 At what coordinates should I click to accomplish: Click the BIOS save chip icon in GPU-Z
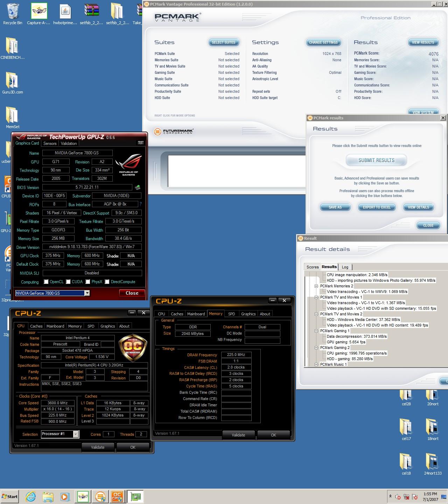[x=138, y=187]
